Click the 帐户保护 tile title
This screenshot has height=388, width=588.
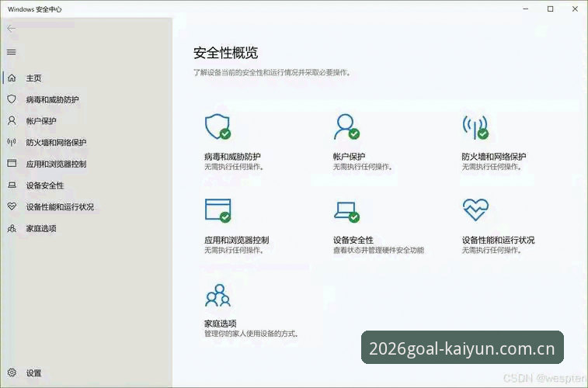tap(349, 157)
